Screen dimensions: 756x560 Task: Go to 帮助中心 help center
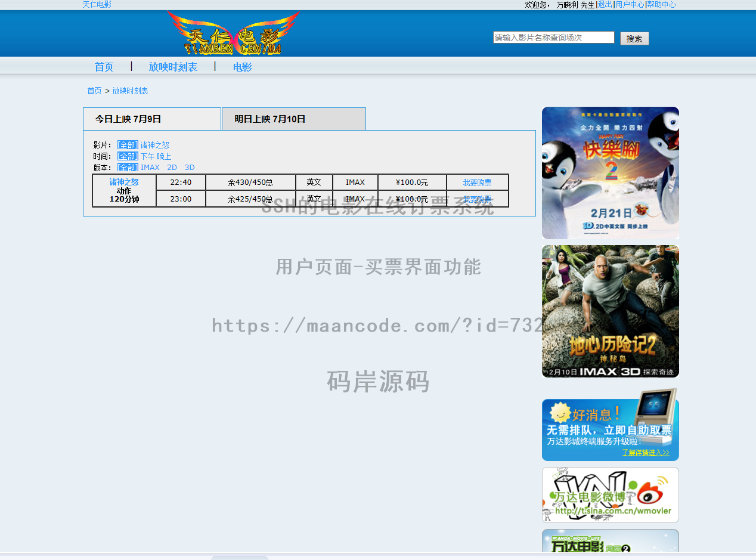pyautogui.click(x=661, y=4)
